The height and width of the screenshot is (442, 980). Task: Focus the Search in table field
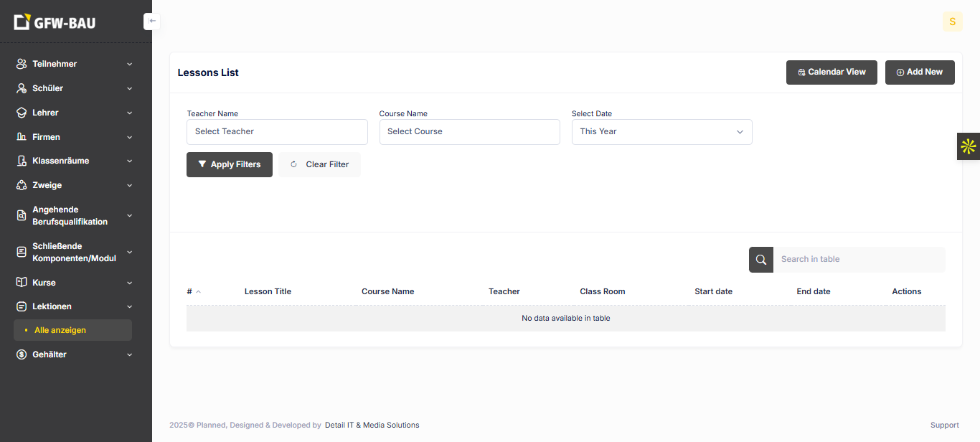[858, 260]
